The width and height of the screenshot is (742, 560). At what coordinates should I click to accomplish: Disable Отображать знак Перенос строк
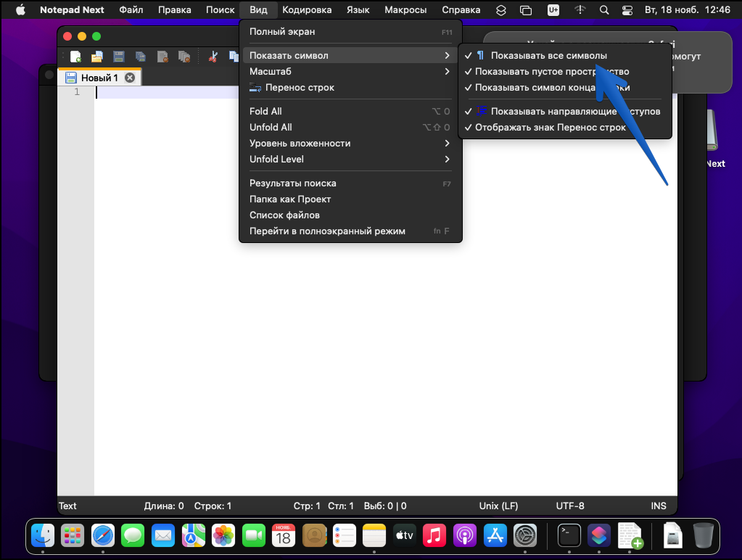[550, 127]
